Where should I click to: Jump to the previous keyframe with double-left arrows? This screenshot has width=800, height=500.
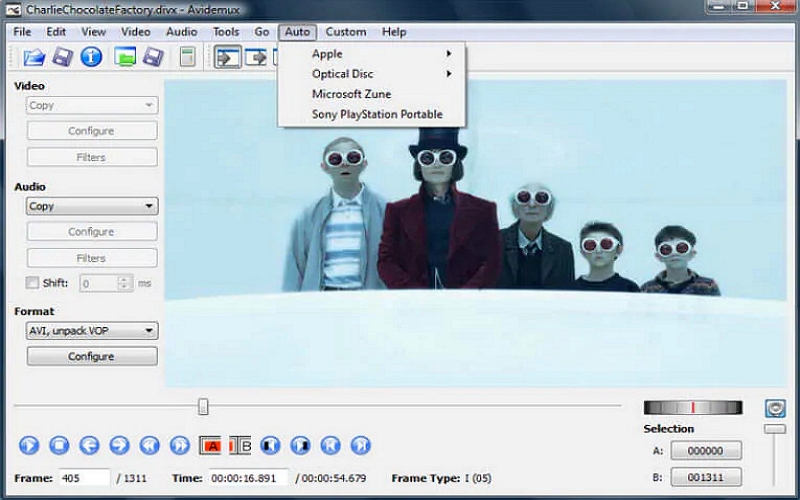click(149, 445)
